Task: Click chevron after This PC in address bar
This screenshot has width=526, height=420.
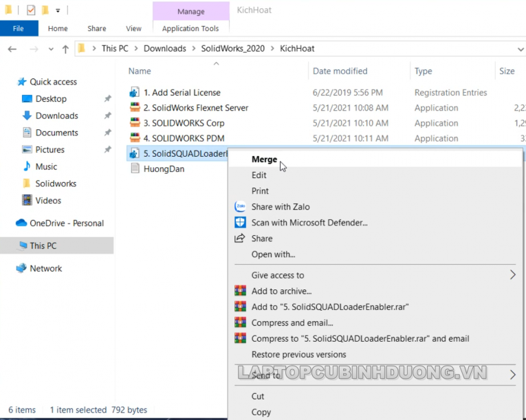Action: 136,49
